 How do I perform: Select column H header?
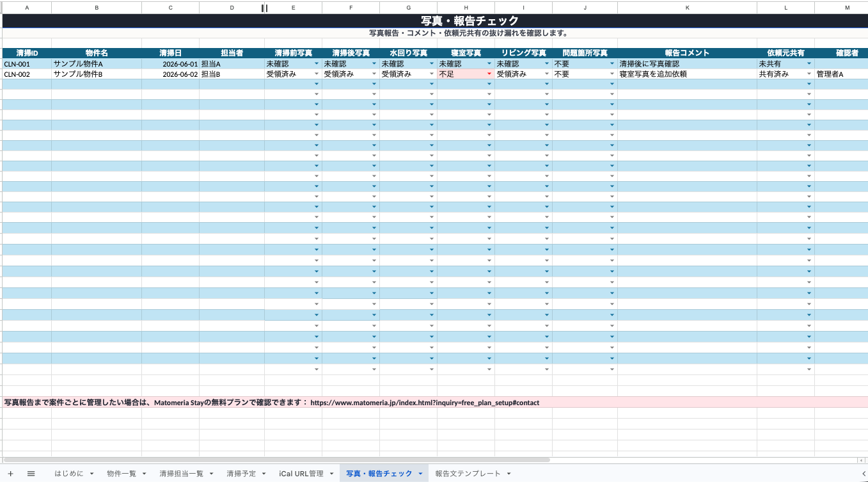466,7
